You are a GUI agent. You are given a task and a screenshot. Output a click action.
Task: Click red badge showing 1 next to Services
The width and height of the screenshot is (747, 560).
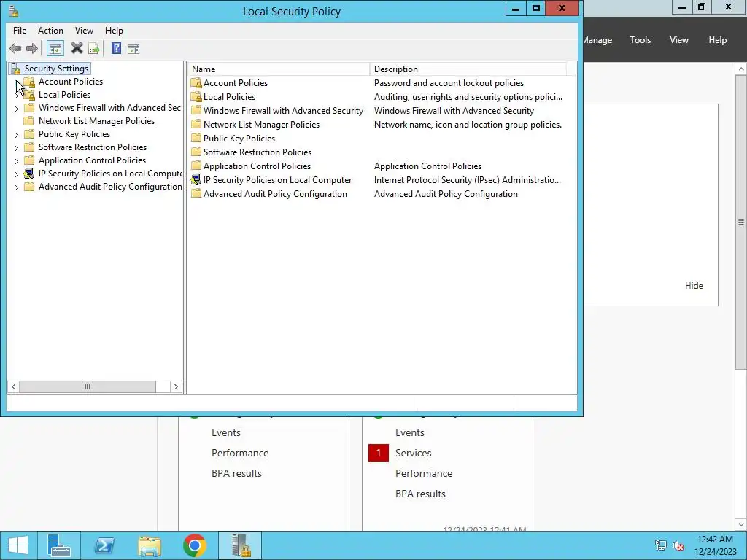coord(379,453)
